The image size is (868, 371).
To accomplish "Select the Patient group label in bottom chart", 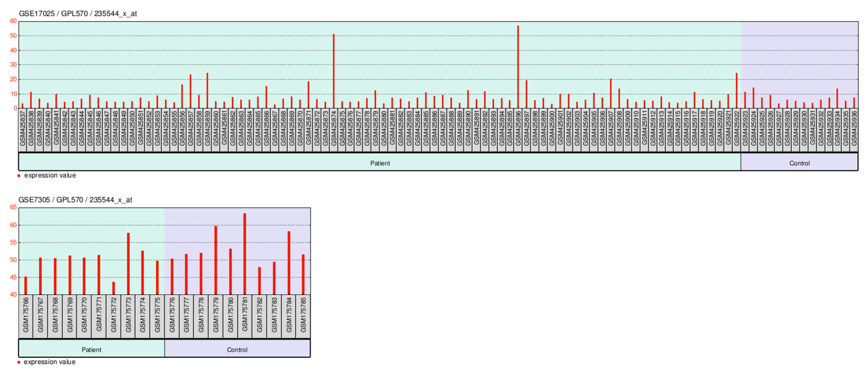I will pyautogui.click(x=91, y=349).
